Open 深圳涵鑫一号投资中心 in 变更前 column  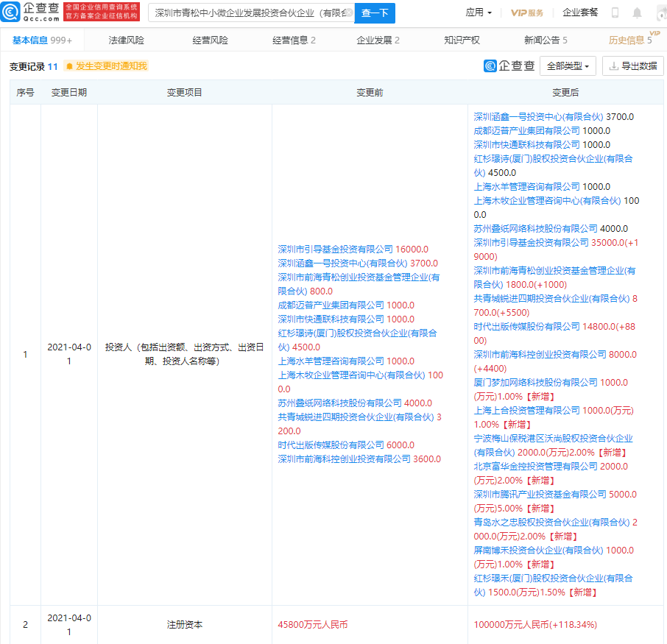coord(342,263)
